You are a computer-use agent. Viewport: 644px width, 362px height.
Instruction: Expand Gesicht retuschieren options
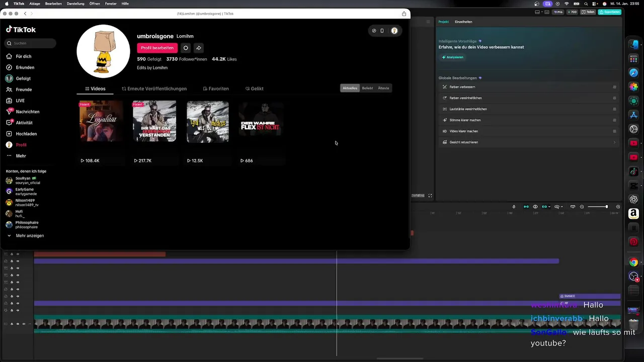[x=614, y=142]
